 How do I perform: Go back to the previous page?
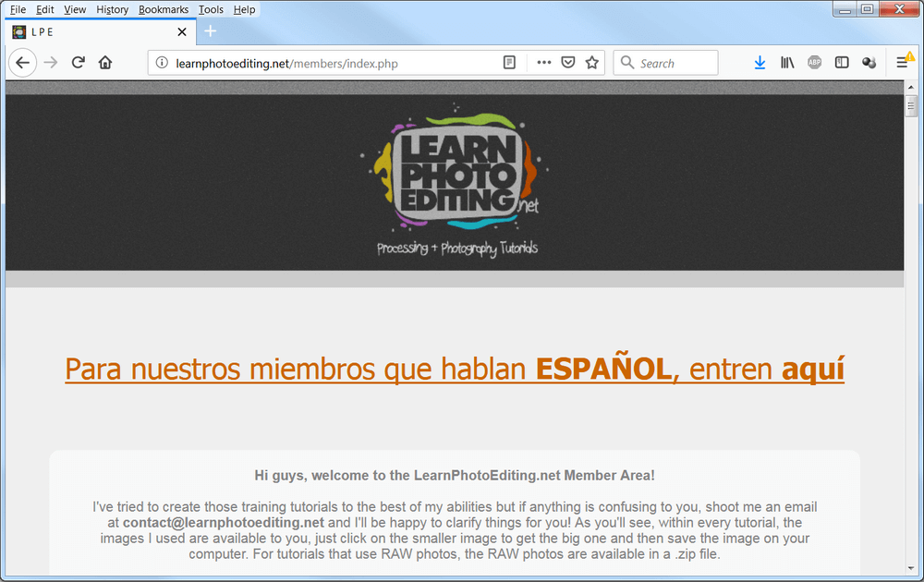click(x=22, y=63)
